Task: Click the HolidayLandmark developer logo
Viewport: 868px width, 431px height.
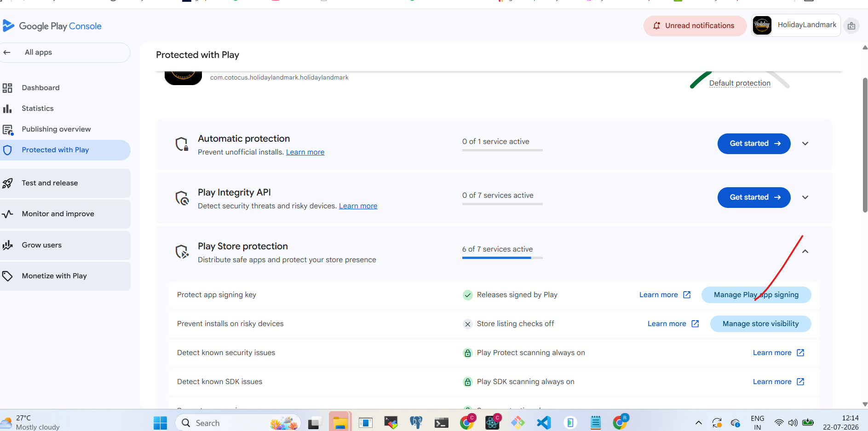Action: click(762, 25)
